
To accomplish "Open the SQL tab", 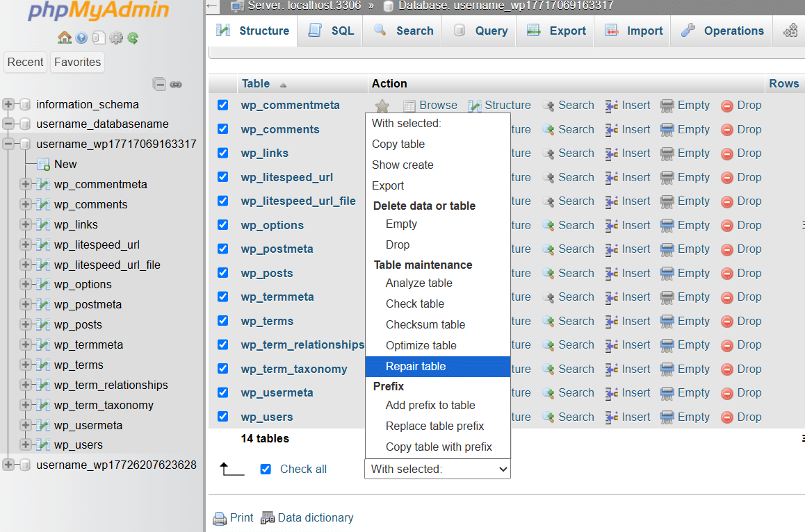I will 331,31.
